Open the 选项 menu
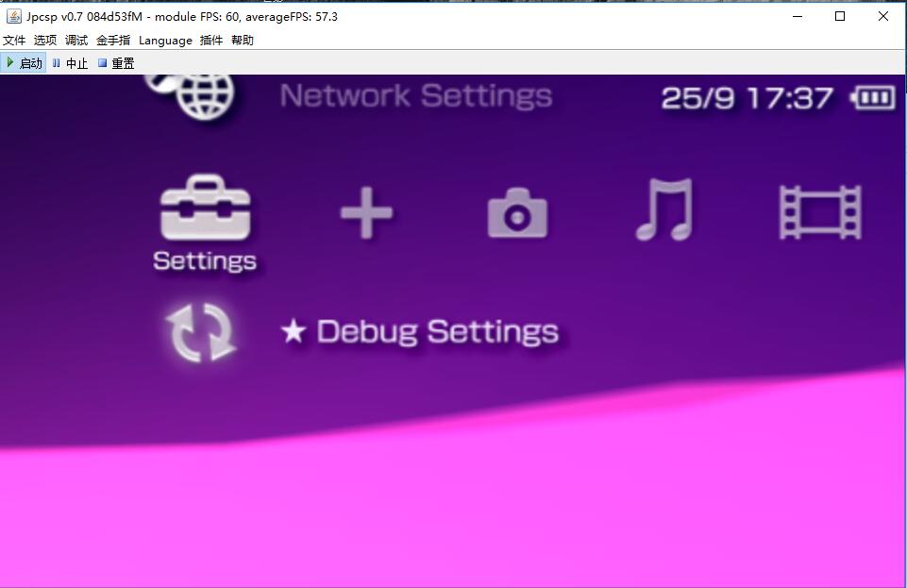The width and height of the screenshot is (907, 588). (x=45, y=41)
